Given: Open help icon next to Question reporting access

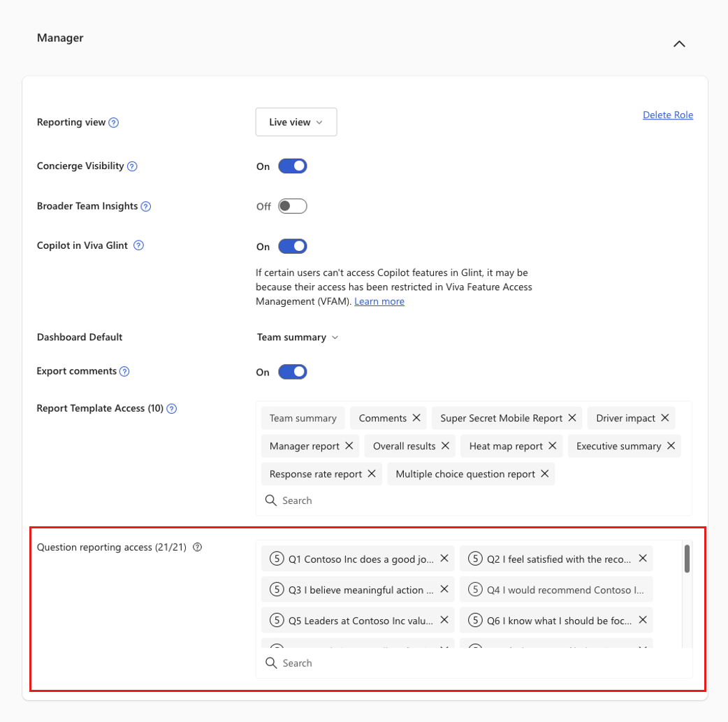Looking at the screenshot, I should click(x=197, y=547).
